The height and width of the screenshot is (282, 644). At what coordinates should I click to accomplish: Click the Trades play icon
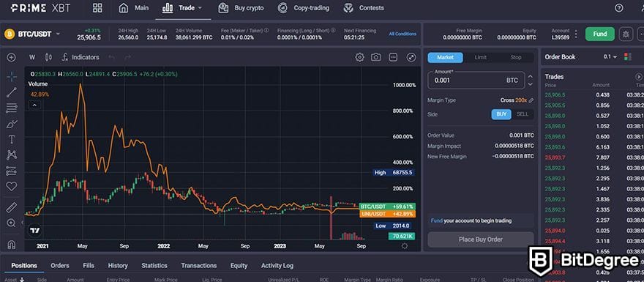639,77
